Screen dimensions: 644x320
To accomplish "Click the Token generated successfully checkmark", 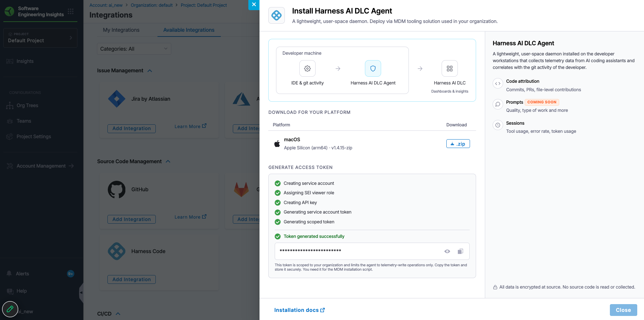I will pos(277,236).
